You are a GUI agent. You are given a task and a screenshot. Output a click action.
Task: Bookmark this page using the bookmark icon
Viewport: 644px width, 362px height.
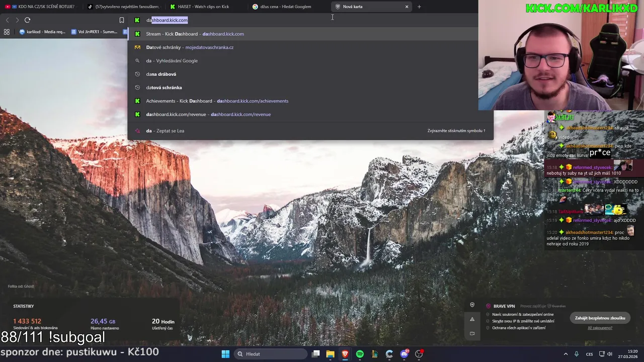121,20
